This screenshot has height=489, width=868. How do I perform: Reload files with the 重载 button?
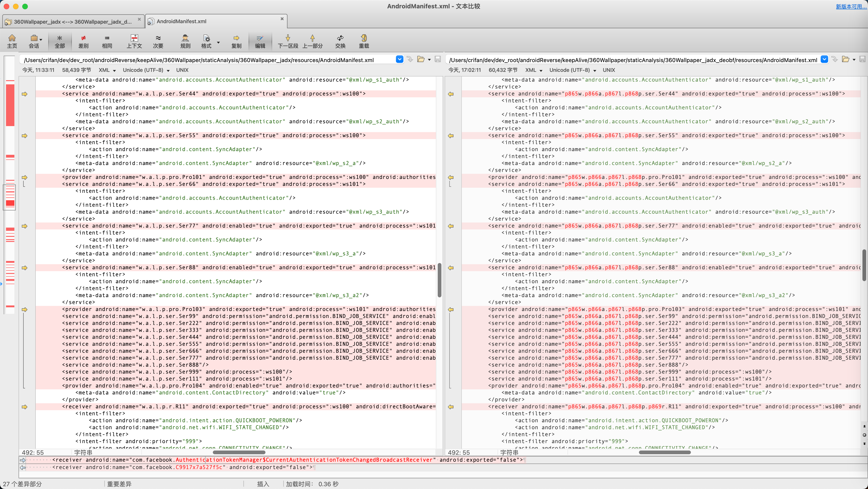[364, 41]
